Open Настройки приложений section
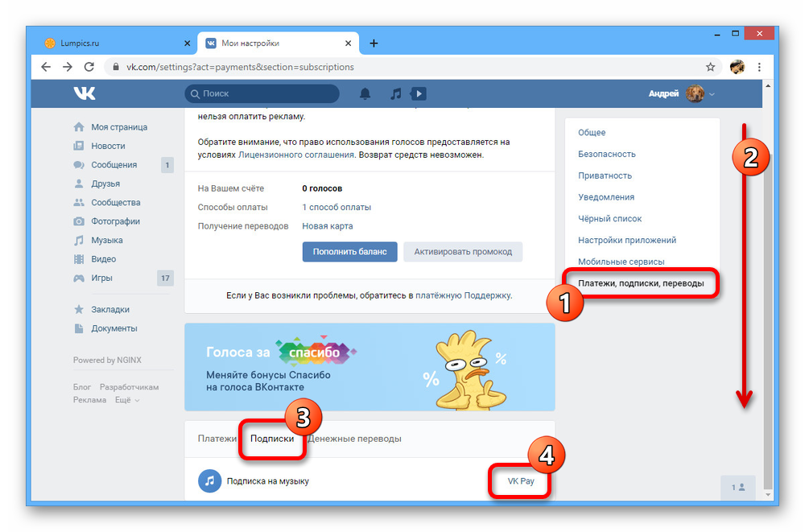The height and width of the screenshot is (532, 805). pyautogui.click(x=627, y=241)
